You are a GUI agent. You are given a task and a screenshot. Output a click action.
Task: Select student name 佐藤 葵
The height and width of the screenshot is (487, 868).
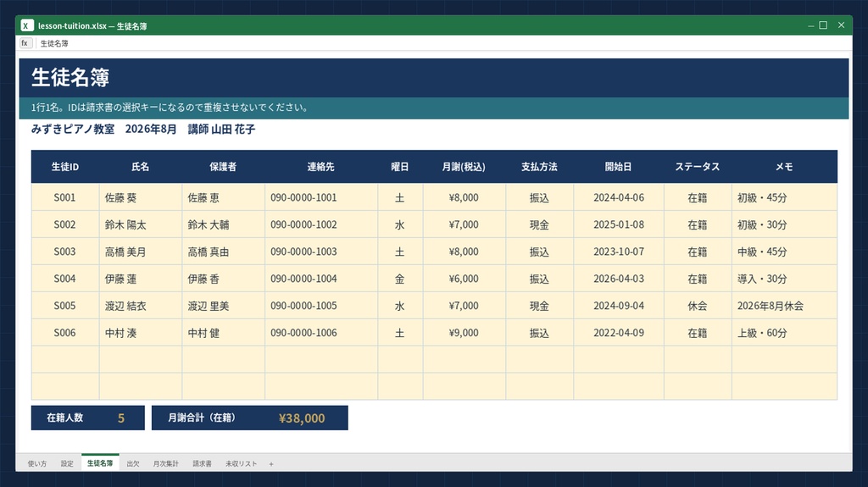click(x=141, y=197)
